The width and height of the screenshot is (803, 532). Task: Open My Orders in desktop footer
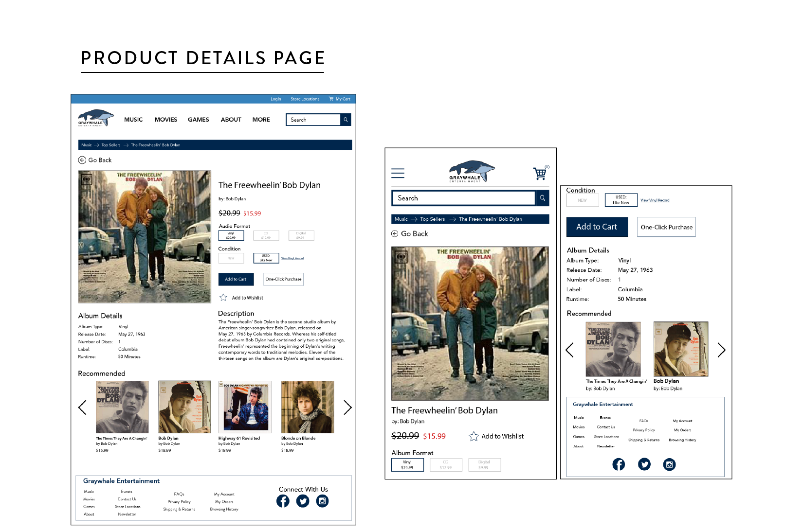pyautogui.click(x=224, y=502)
